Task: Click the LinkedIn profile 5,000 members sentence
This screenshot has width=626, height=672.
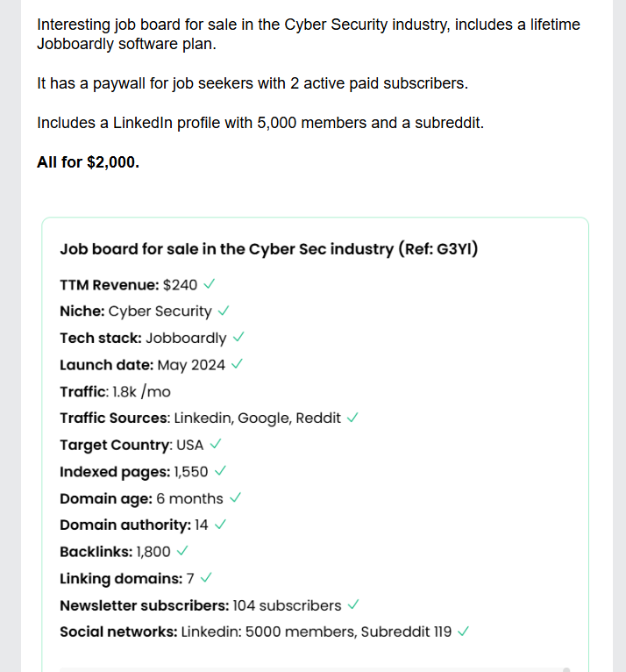Action: [260, 123]
